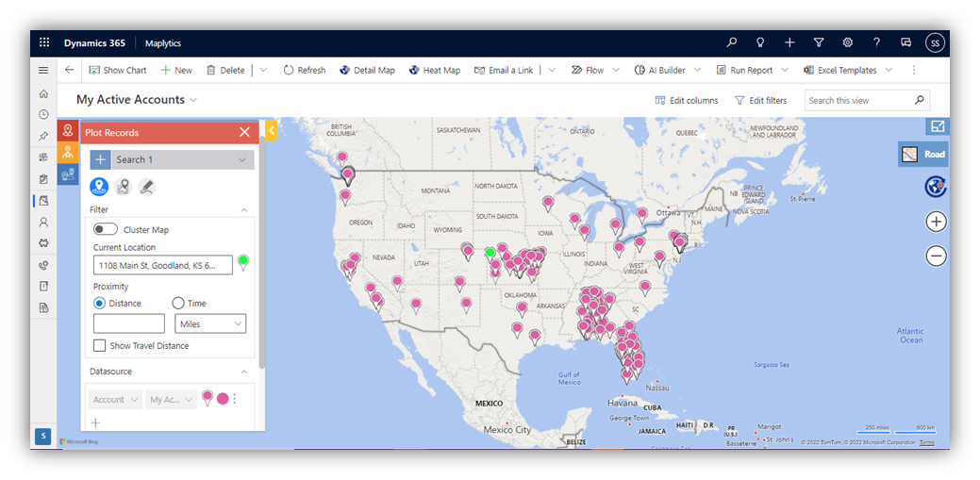Click Email a Link command
Screen dimensions: 980x480
(x=504, y=70)
